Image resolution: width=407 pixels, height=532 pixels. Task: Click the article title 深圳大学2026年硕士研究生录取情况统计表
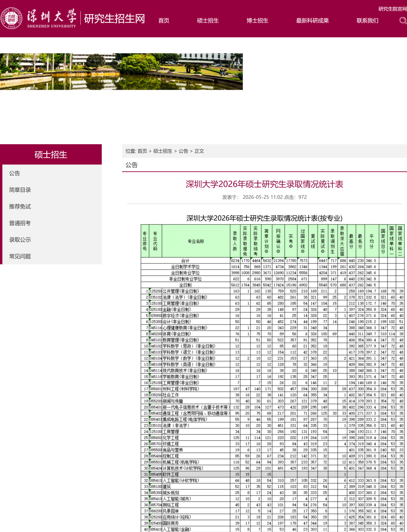[x=265, y=184]
